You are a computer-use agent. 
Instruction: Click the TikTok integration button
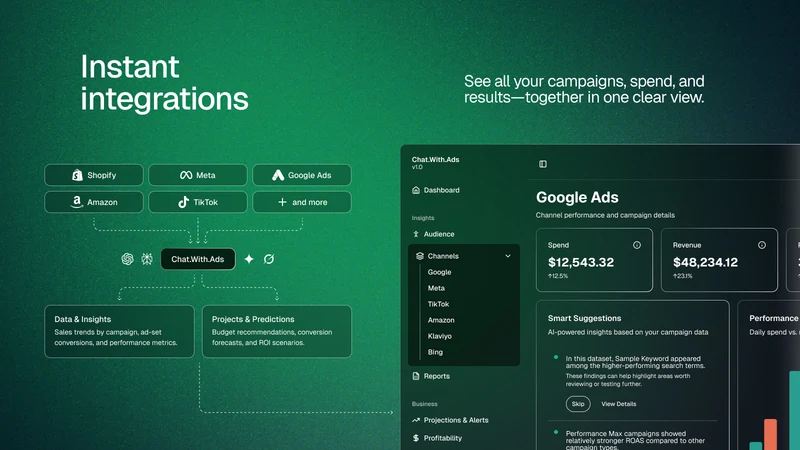(x=198, y=202)
